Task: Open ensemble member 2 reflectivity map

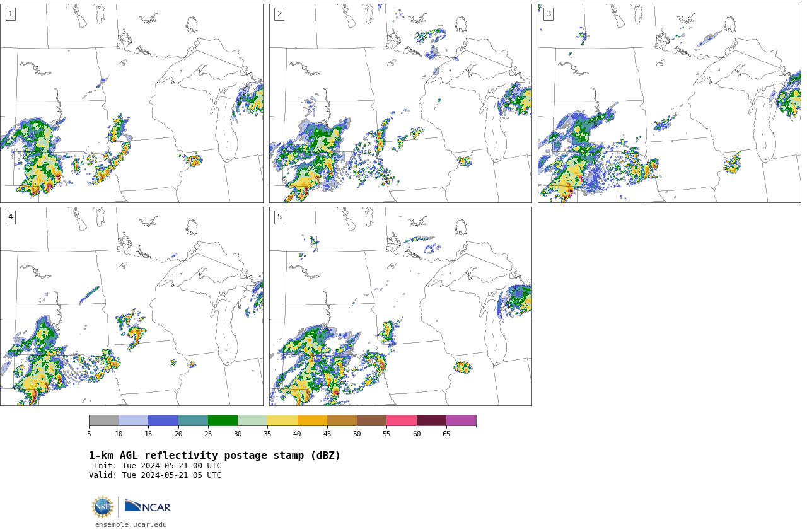Action: tap(400, 103)
